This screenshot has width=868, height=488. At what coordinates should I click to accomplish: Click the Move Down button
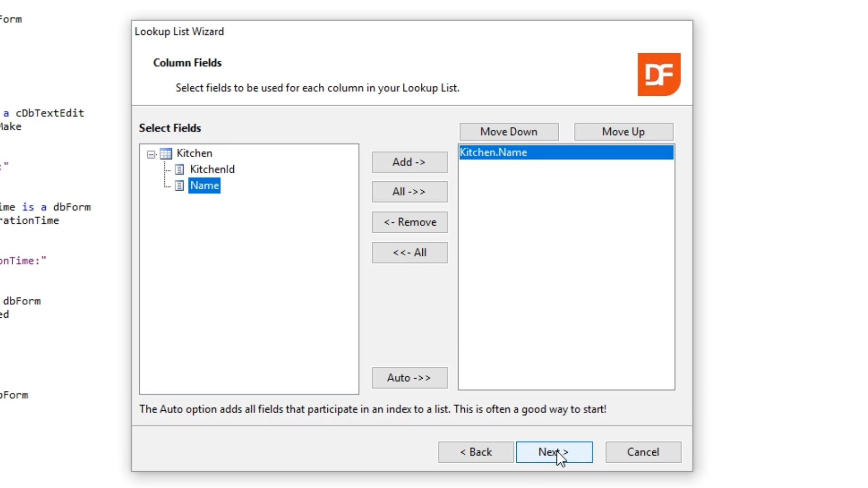coord(509,132)
